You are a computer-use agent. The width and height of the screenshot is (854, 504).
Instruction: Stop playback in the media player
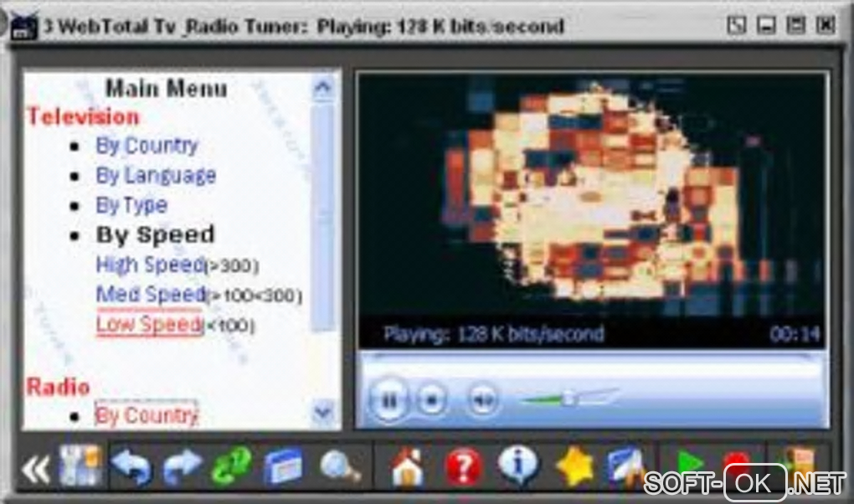(x=432, y=400)
